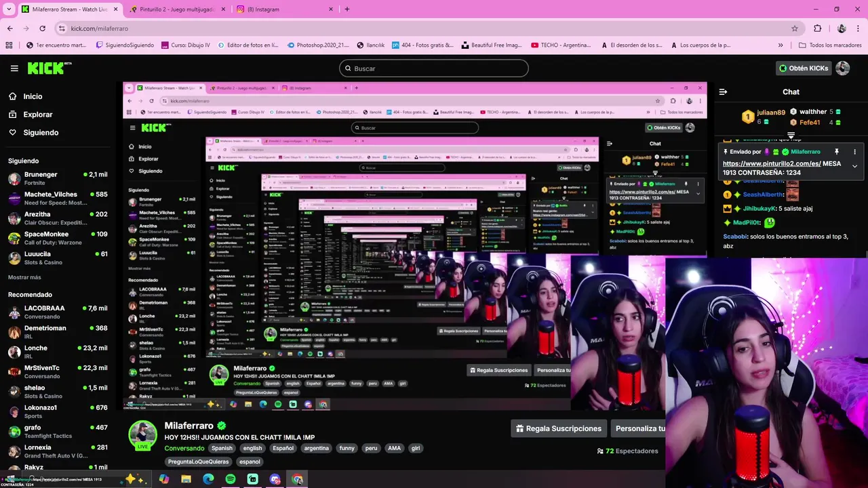Open Chrome's tab search dropdown
The height and width of the screenshot is (488, 868).
click(9, 9)
